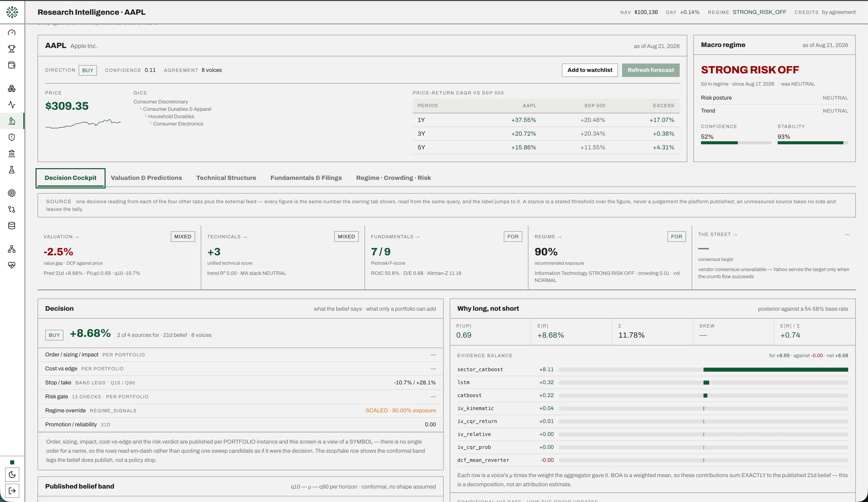The image size is (868, 502).
Task: Click the BUY direction badge in header
Action: [x=88, y=70]
